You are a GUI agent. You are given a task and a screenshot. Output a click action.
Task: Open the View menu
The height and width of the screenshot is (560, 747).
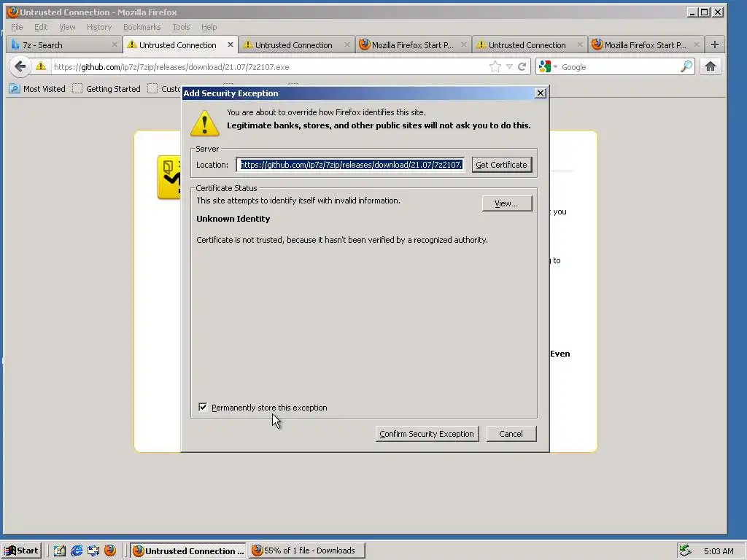tap(67, 27)
